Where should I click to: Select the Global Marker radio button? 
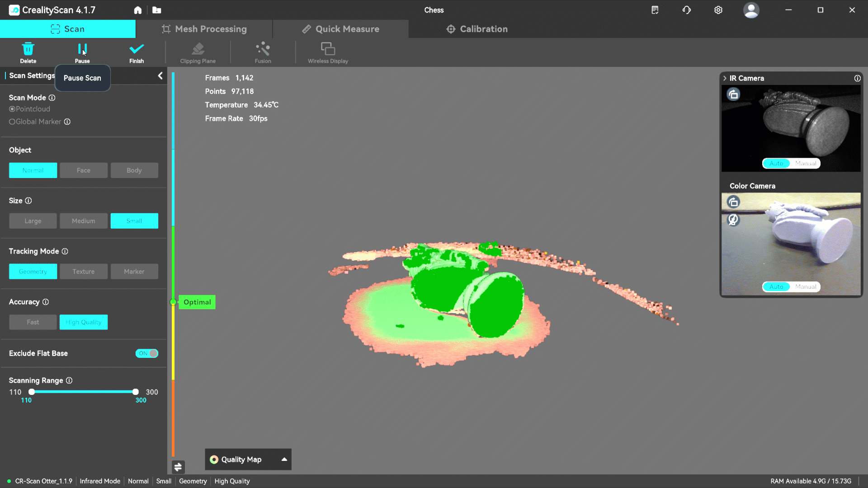[x=12, y=122]
